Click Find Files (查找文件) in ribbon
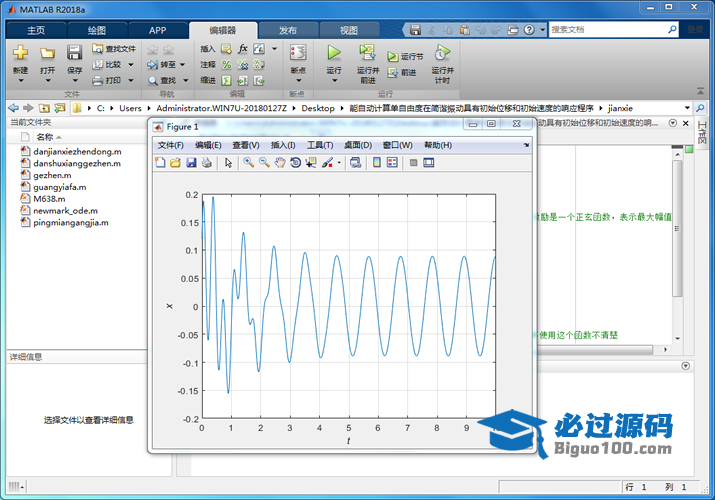 (114, 48)
